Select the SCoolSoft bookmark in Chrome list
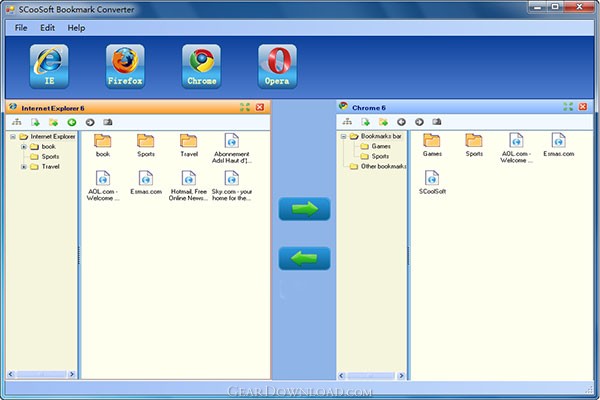 [x=432, y=183]
